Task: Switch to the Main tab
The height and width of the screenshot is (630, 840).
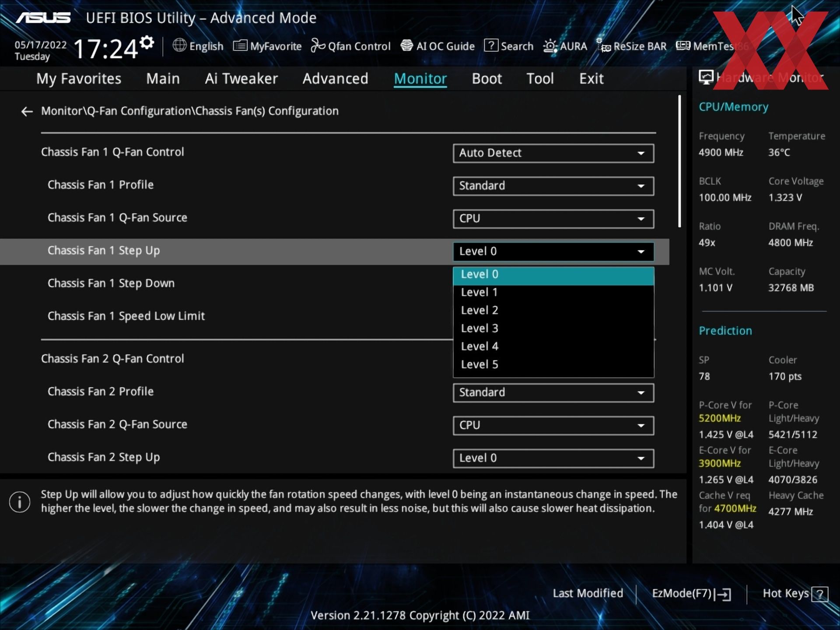Action: coord(163,79)
